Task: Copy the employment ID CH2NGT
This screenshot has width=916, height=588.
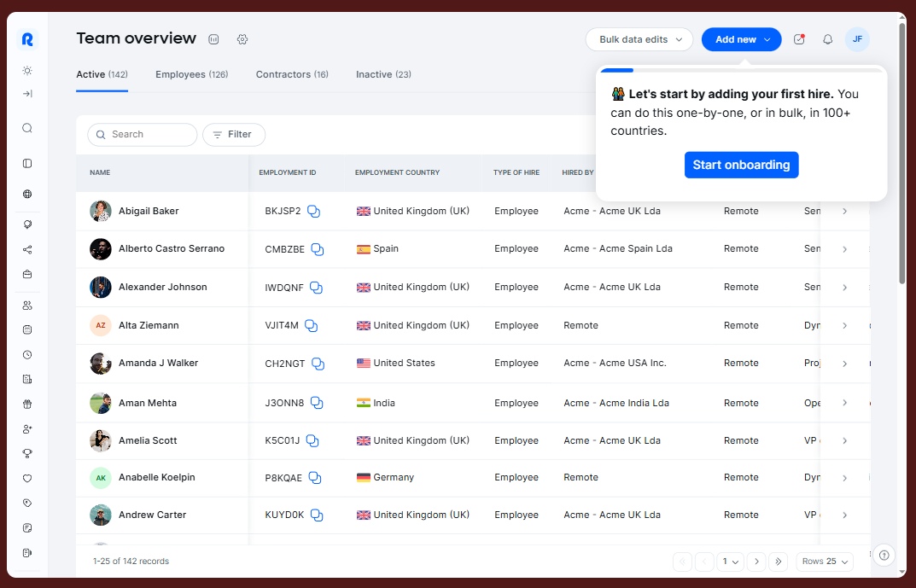Action: [x=318, y=364]
